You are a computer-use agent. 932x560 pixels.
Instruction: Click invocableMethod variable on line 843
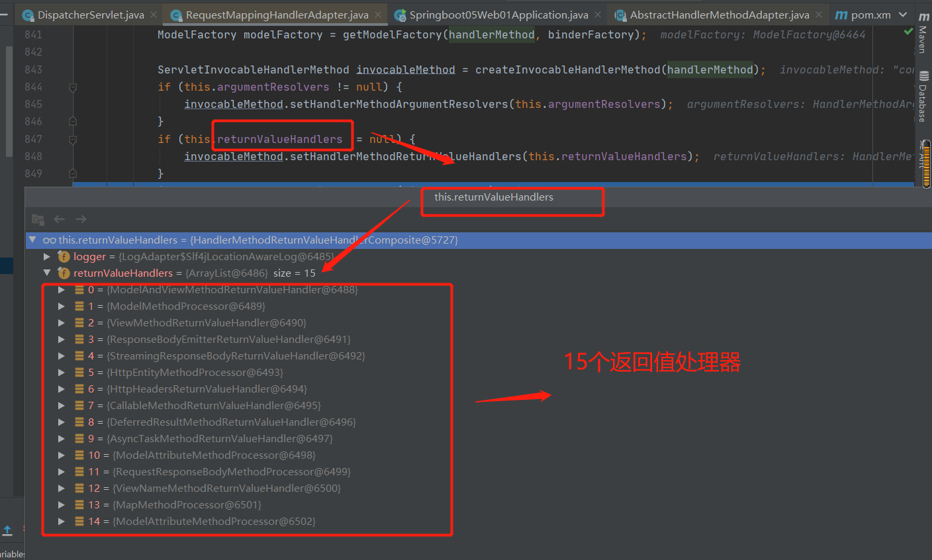coord(406,70)
